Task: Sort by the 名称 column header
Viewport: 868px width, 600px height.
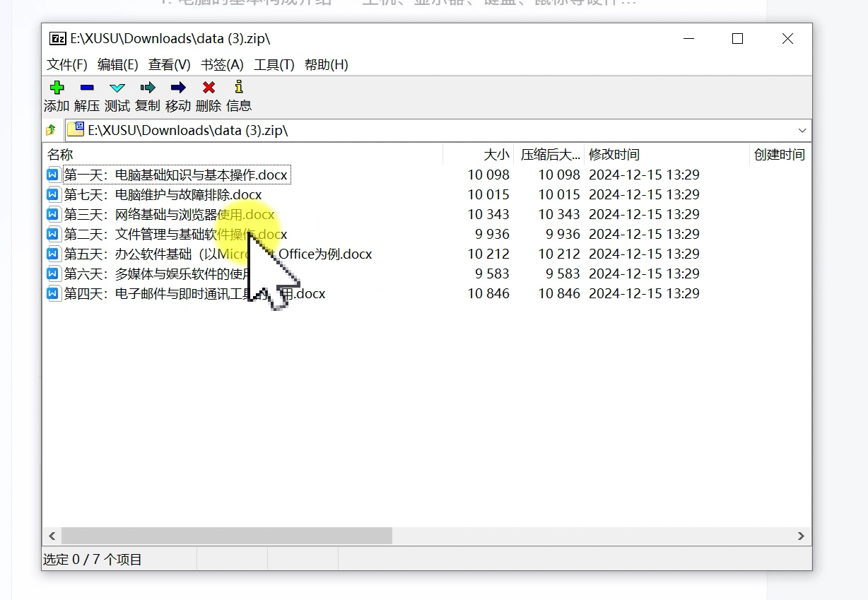Action: pyautogui.click(x=61, y=155)
